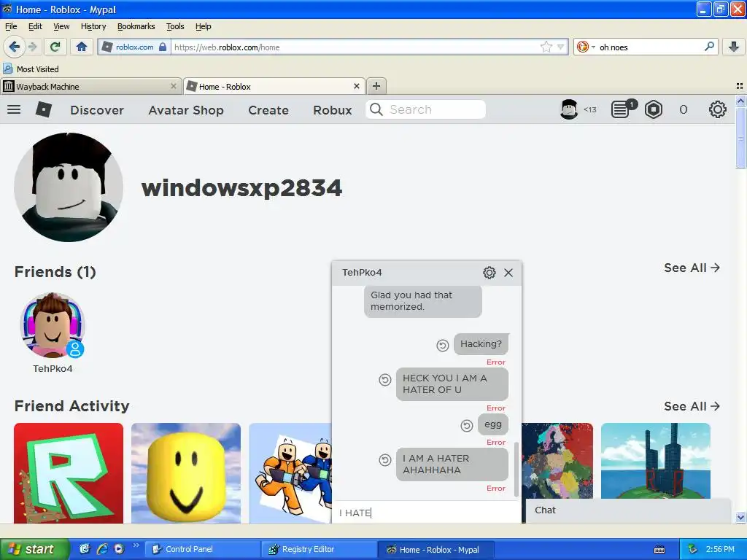Open the Avatar Shop link
Viewport: 747px width, 560px height.
(x=186, y=110)
